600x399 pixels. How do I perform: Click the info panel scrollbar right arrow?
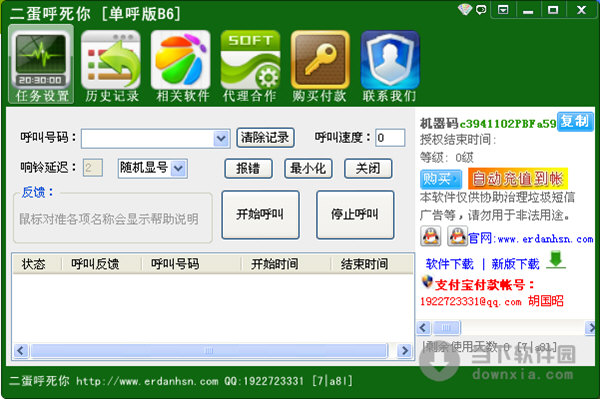(x=590, y=328)
